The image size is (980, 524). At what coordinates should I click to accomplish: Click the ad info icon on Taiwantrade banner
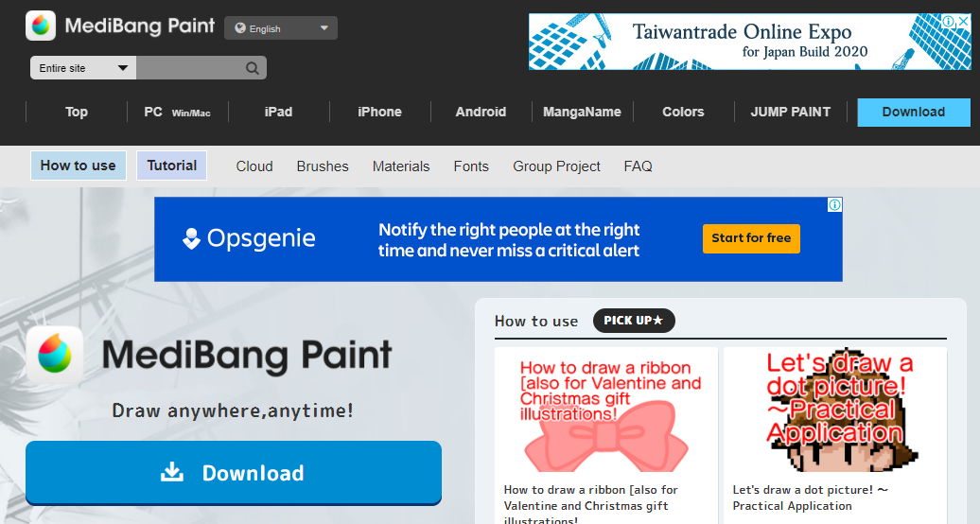pyautogui.click(x=948, y=21)
